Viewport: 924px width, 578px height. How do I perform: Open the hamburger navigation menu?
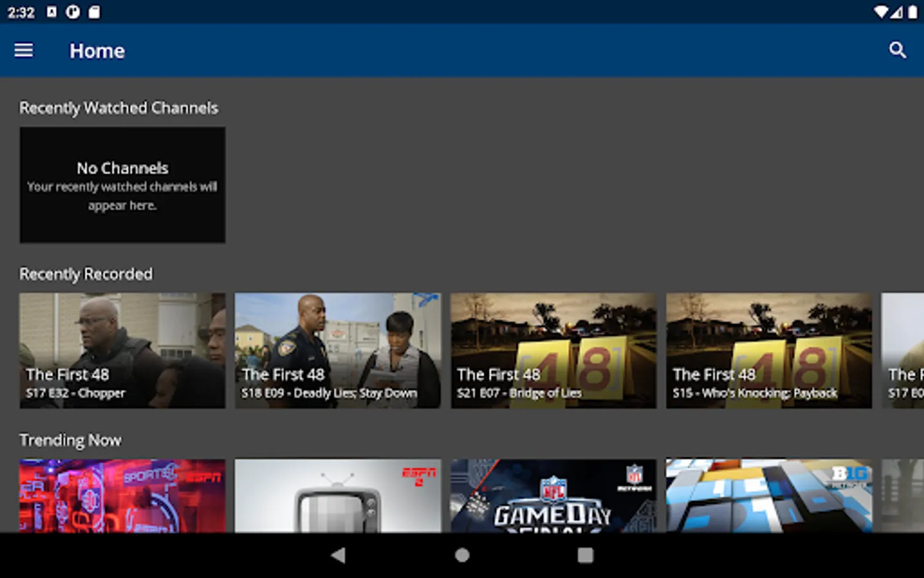click(24, 50)
